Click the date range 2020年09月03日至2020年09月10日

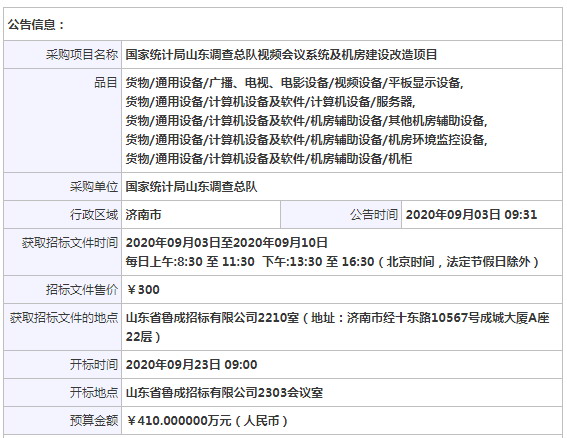(x=226, y=242)
